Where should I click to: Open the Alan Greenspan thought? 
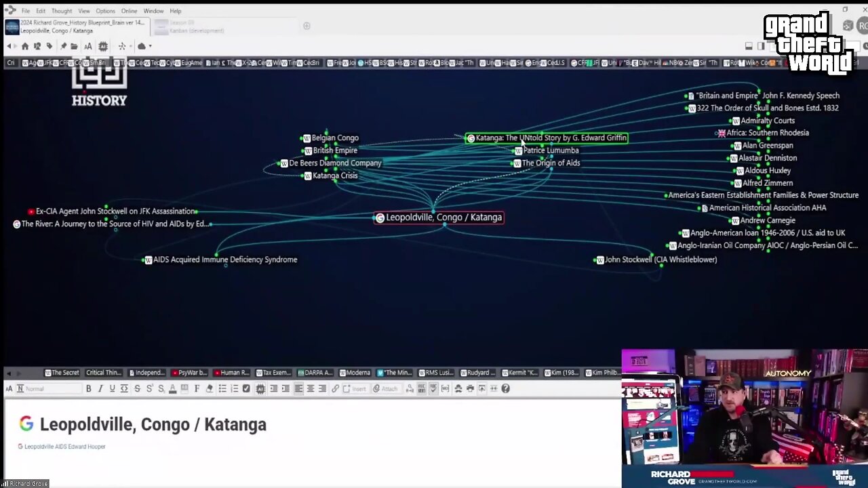coord(767,146)
